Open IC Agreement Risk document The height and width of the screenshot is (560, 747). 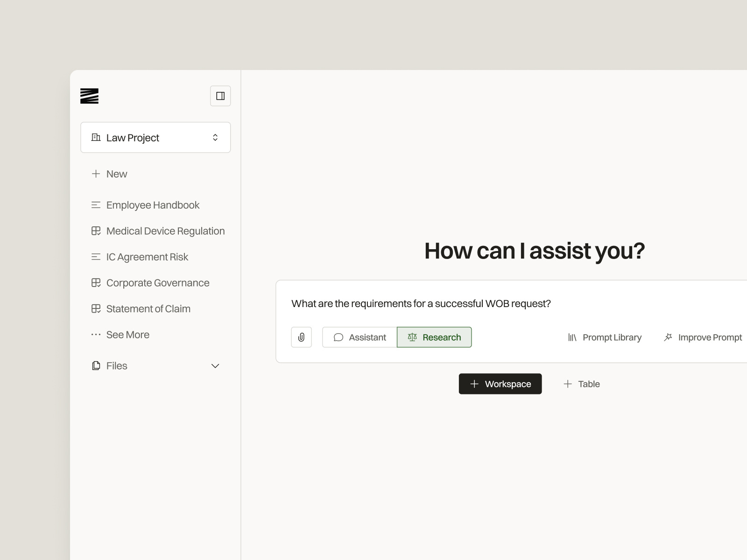(x=140, y=257)
